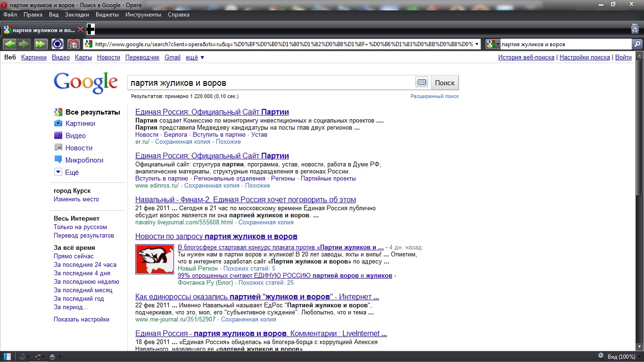The image size is (644, 362).
Task: Select 'Перевод результатов' option
Action: (x=84, y=236)
